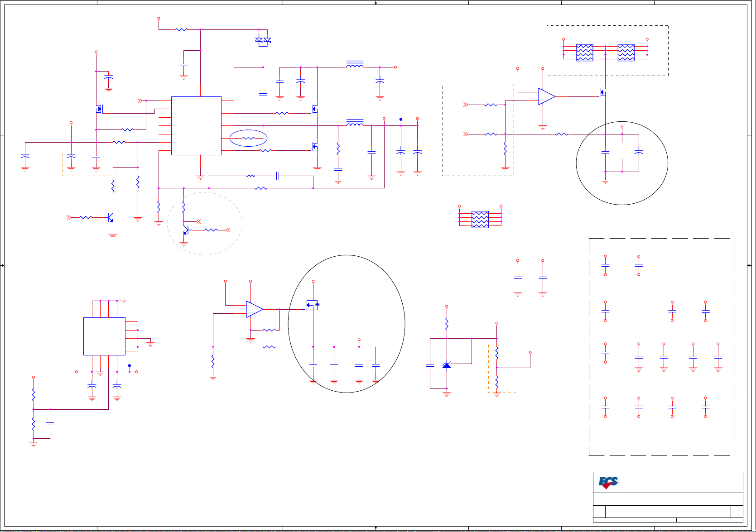Select the upper off-page arrow in dashed input box
This screenshot has width=756, height=532.
[465, 105]
